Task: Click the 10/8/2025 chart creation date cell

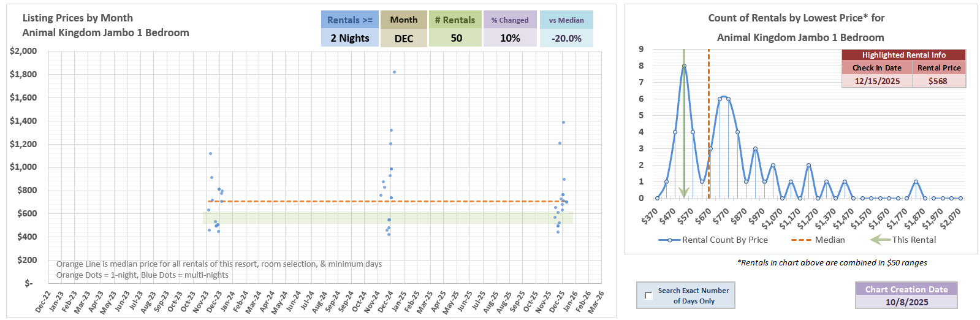Action: click(x=906, y=302)
